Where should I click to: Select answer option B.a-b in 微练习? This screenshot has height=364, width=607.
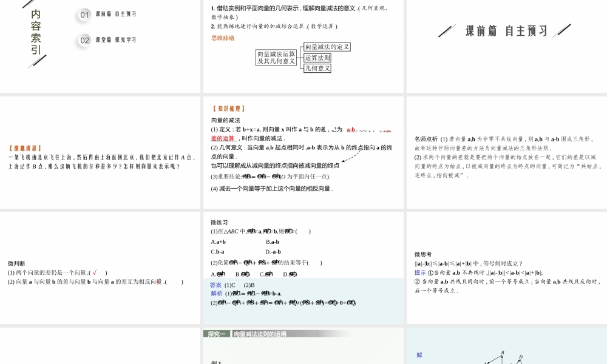(272, 241)
